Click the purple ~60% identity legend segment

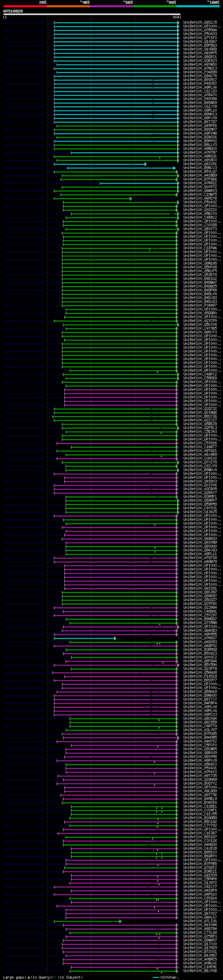point(112,7)
